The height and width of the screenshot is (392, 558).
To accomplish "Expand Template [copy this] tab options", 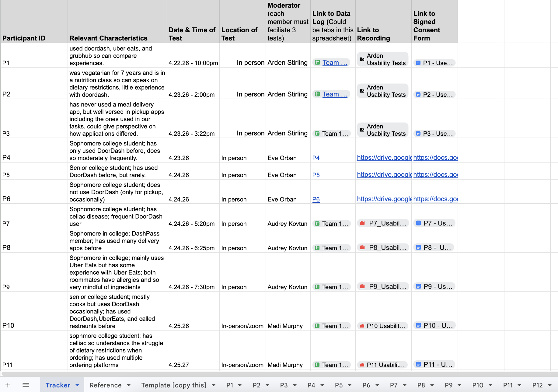I will point(213,385).
